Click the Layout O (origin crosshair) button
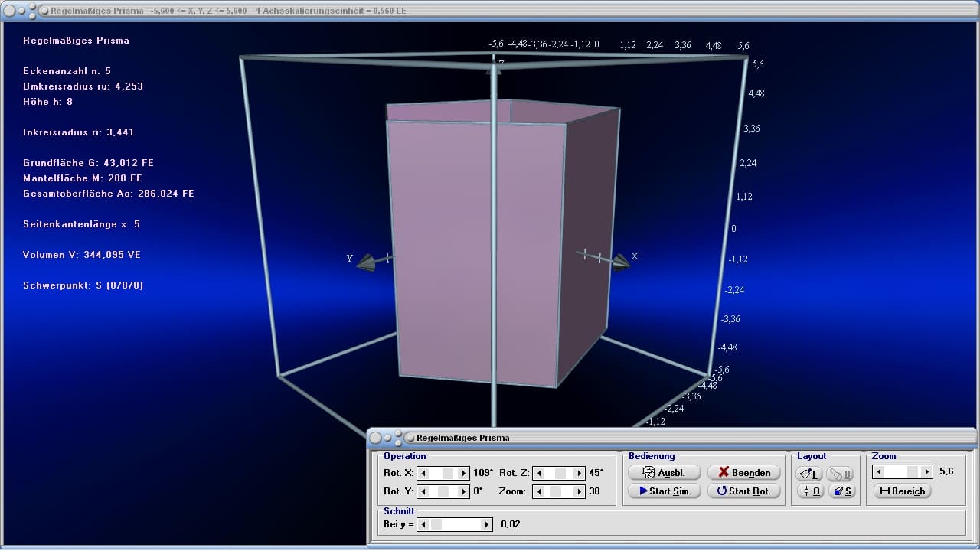This screenshot has width=980, height=551. 809,491
